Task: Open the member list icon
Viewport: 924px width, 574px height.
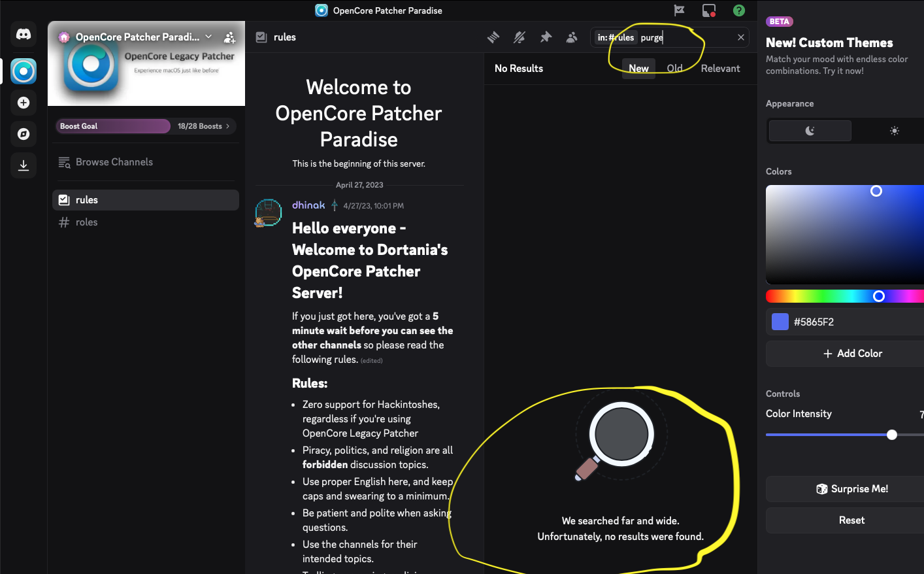Action: point(572,37)
